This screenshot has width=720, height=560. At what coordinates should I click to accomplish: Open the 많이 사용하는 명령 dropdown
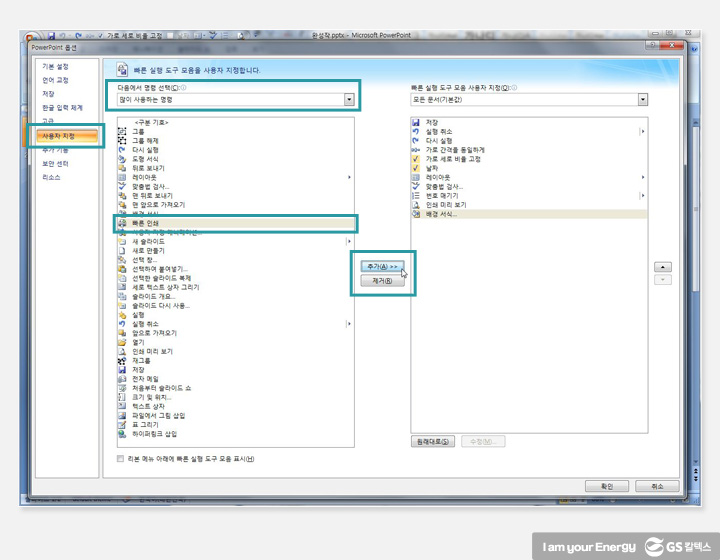coord(349,100)
